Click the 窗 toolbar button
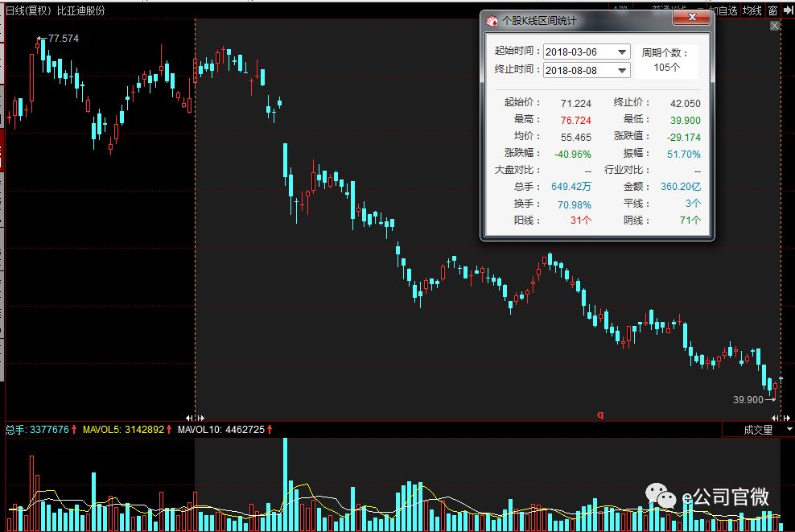The height and width of the screenshot is (532, 795). tap(772, 10)
